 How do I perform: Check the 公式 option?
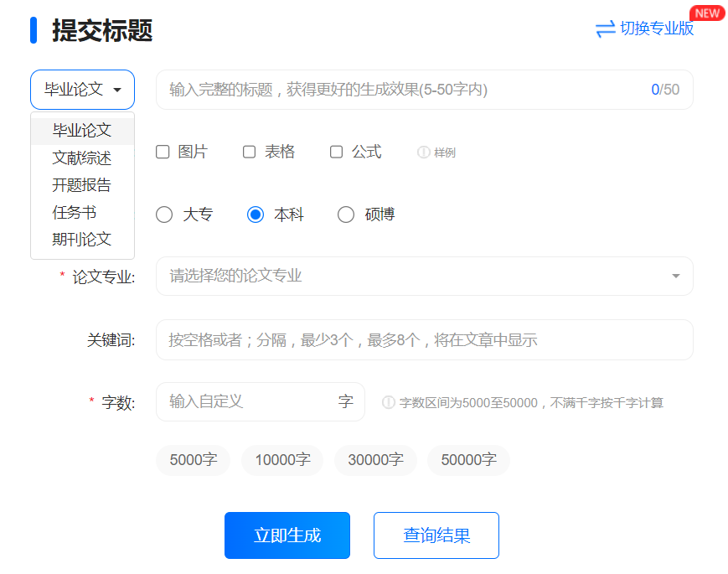336,152
